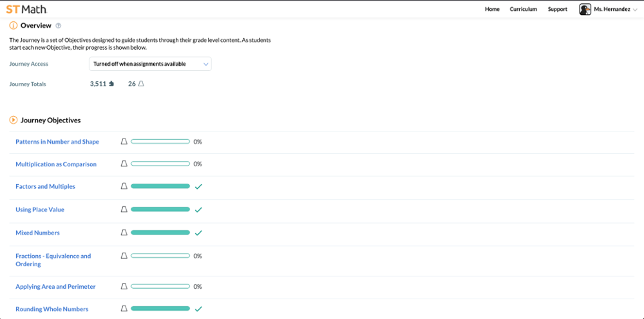Click the Using Place Value progress bar
The height and width of the screenshot is (319, 644).
pos(160,209)
